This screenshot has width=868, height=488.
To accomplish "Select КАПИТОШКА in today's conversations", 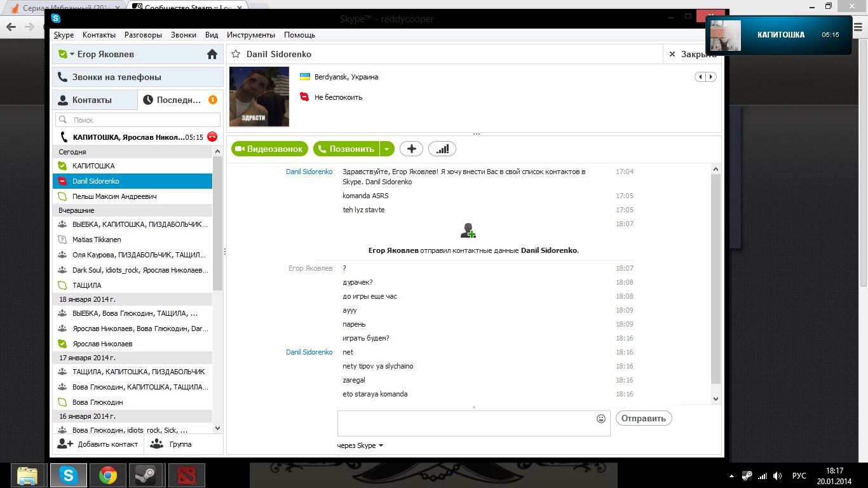I will pos(132,166).
